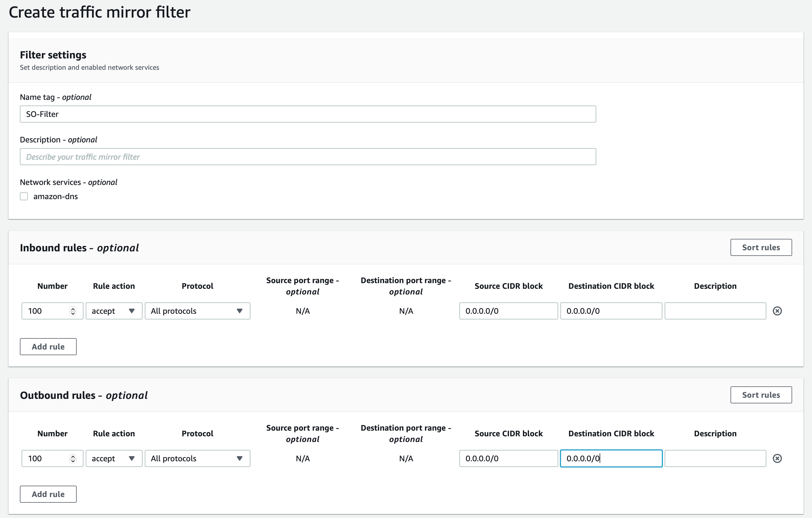Open inbound Rule action accept dropdown
Viewport: 812px width, 518px height.
tap(114, 311)
